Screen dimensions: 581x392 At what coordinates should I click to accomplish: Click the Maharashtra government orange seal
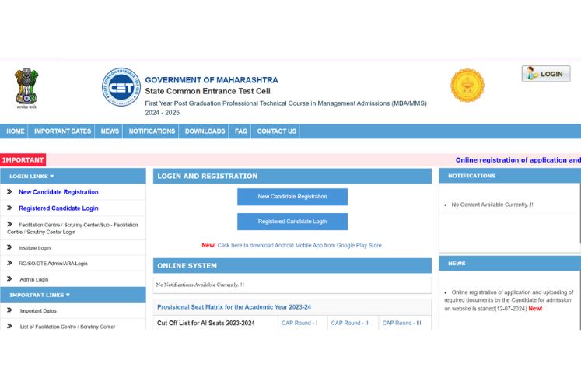point(467,86)
